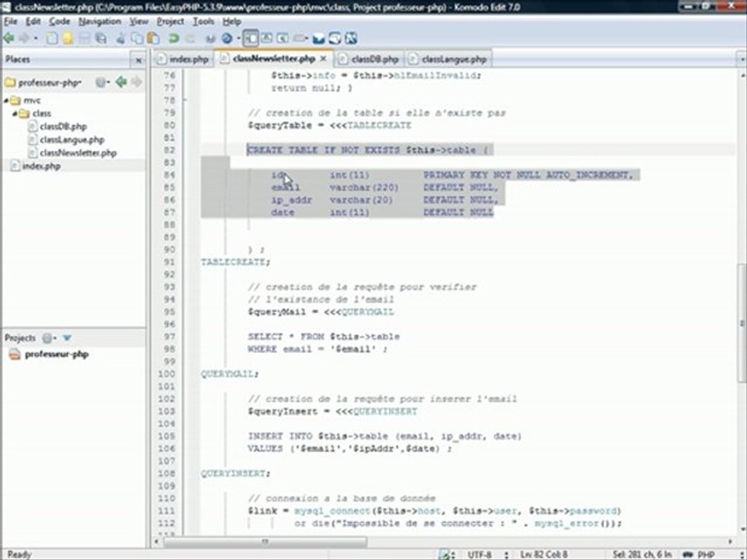Switch to the classLangue.php tab
The width and height of the screenshot is (747, 560).
click(448, 59)
